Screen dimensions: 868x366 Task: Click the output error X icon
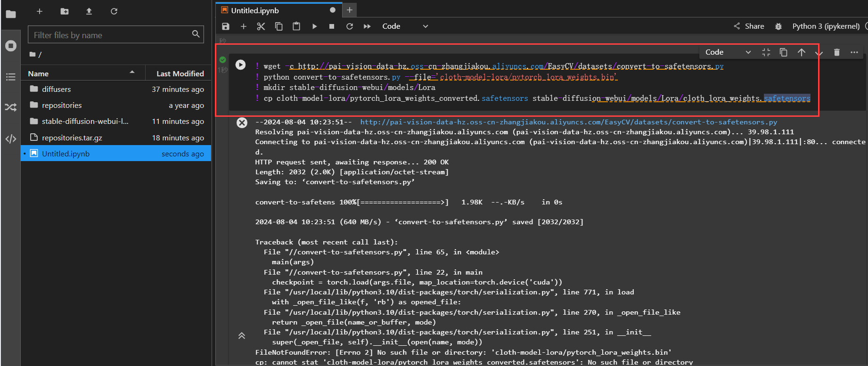[242, 123]
